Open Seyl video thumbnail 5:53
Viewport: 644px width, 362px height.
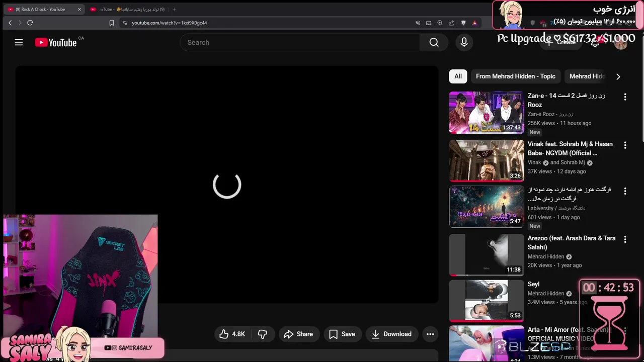tap(487, 301)
